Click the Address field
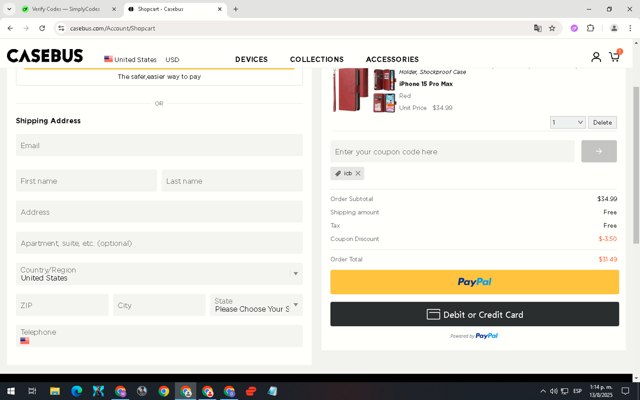Image resolution: width=640 pixels, height=400 pixels. coord(159,211)
